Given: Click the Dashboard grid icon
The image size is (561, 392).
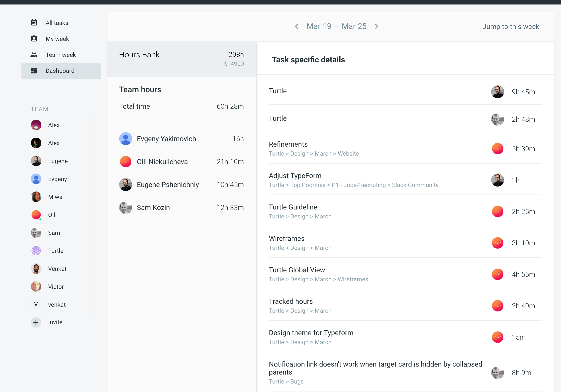Looking at the screenshot, I should 34,71.
